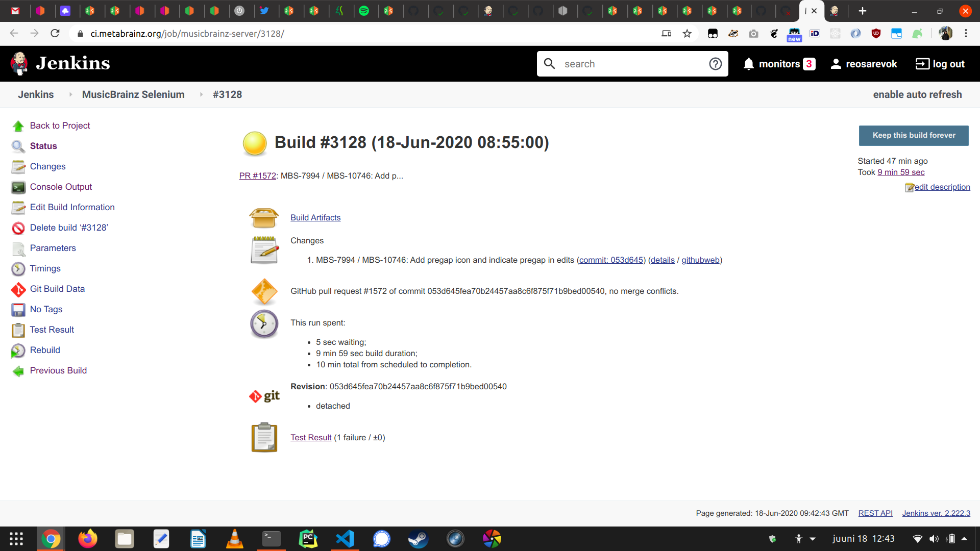Enable auto refresh

coord(917,94)
